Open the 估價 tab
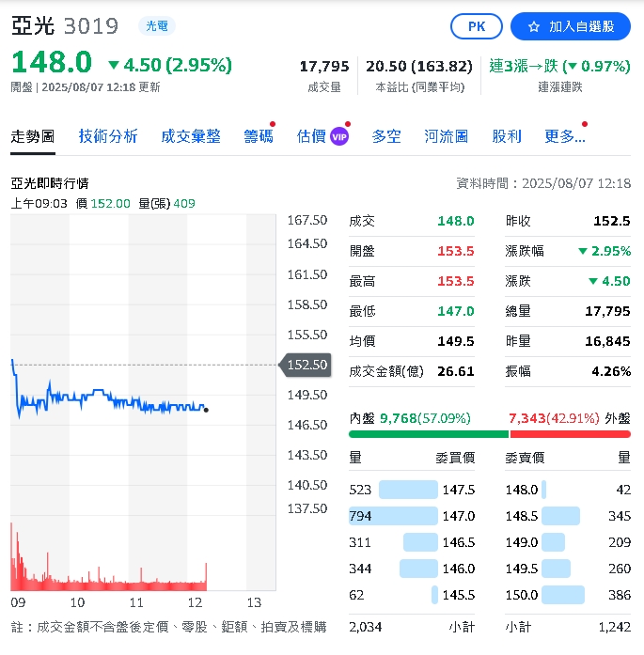This screenshot has width=644, height=655. (311, 136)
